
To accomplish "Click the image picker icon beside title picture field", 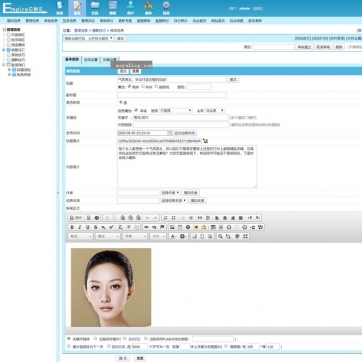I will pyautogui.click(x=205, y=141).
